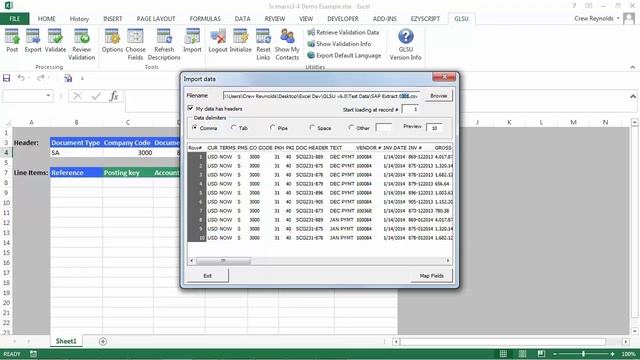Switch to the HOME tab
Viewport: 640px width, 360px height.
(47, 19)
